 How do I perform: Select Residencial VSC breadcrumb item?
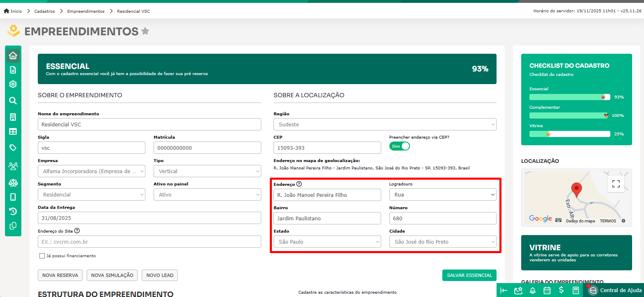click(133, 11)
